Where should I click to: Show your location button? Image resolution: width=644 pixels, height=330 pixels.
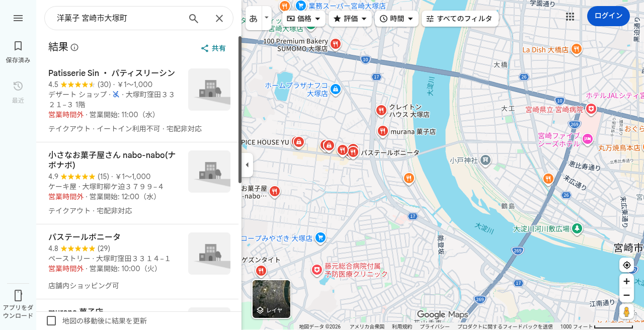coord(626,265)
